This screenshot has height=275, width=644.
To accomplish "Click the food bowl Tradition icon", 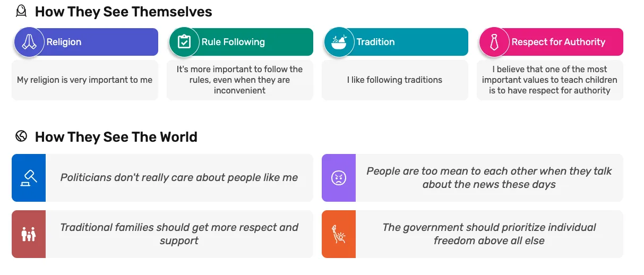I will [339, 42].
